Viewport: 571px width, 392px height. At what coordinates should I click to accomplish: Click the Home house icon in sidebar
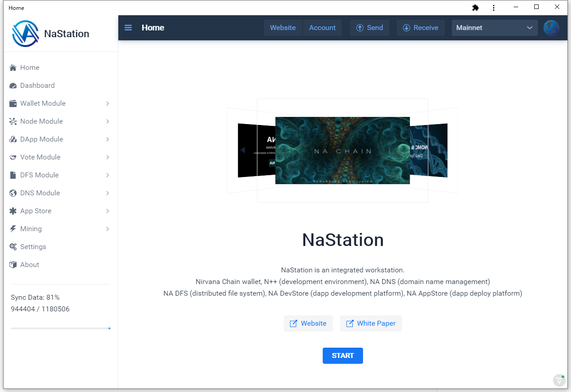(13, 68)
